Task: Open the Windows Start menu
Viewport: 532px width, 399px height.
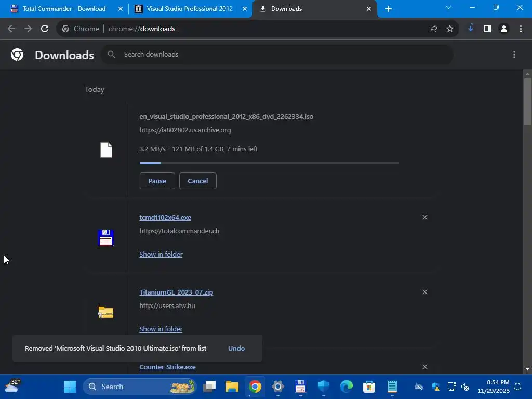Action: tap(70, 387)
